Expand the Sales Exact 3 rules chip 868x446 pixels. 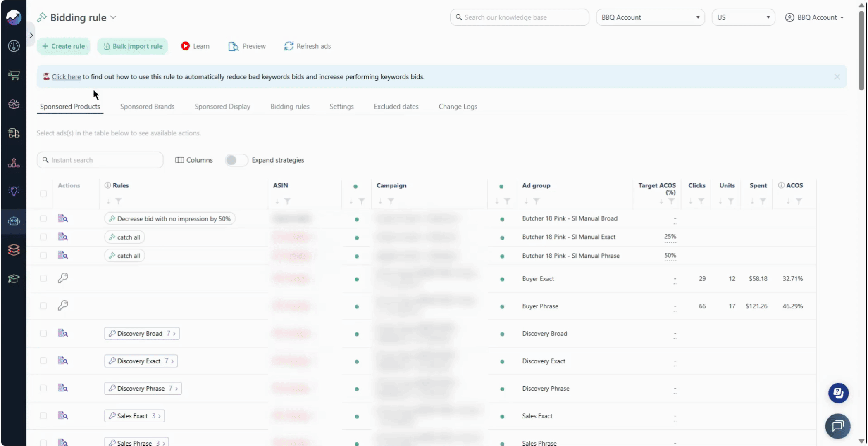[x=135, y=416]
